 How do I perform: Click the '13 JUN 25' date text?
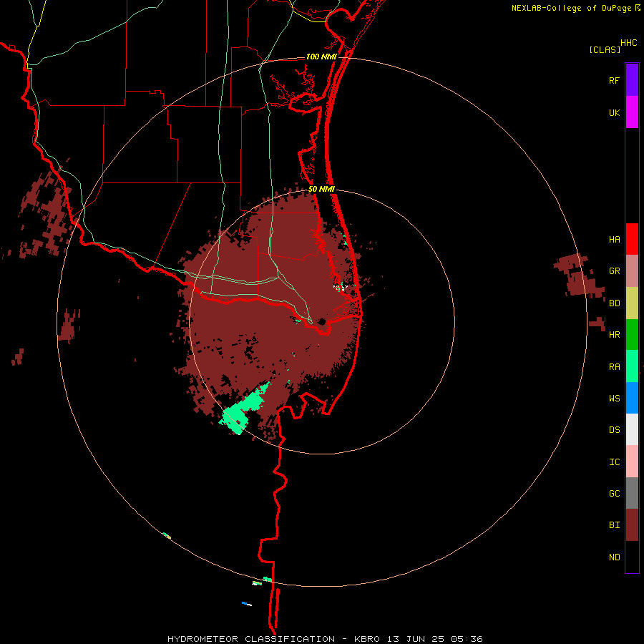[x=415, y=639]
